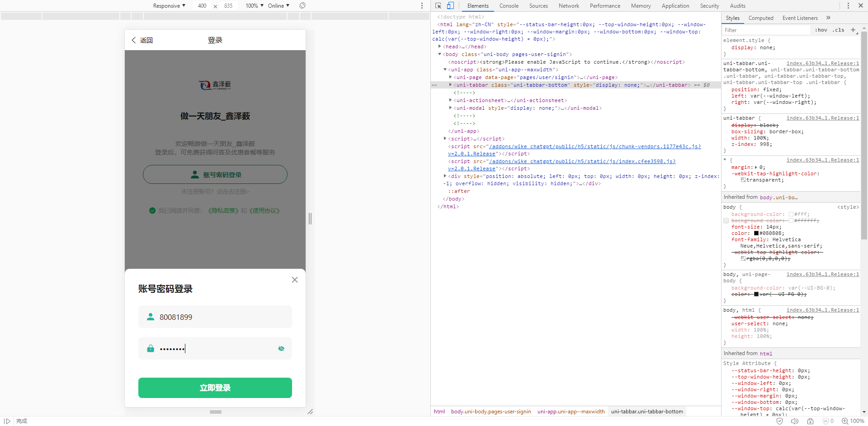Viewport: 868px width, 426px height.
Task: Click the transparent tap-highlight color swatch
Action: [743, 180]
